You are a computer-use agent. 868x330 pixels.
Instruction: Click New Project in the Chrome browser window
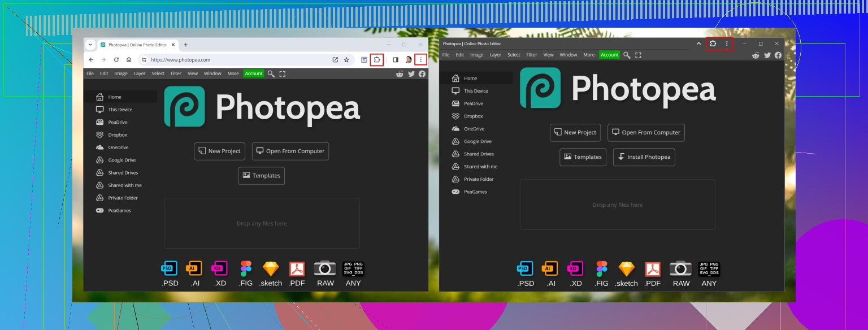[219, 151]
